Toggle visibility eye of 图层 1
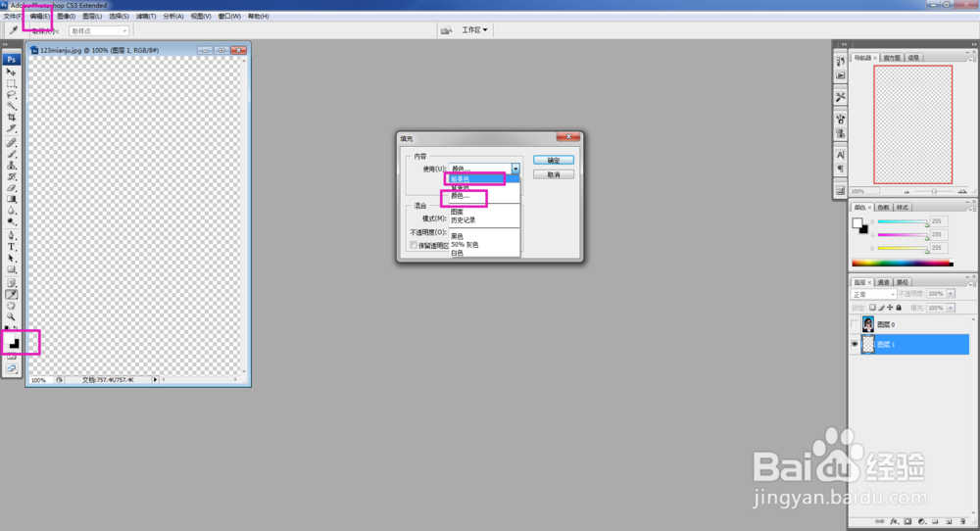980x531 pixels. tap(855, 344)
